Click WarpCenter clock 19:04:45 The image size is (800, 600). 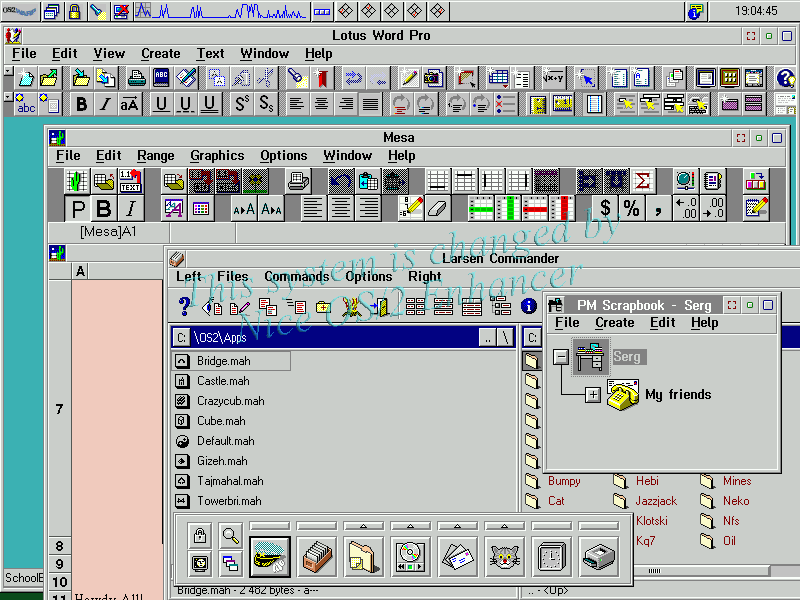(x=756, y=11)
